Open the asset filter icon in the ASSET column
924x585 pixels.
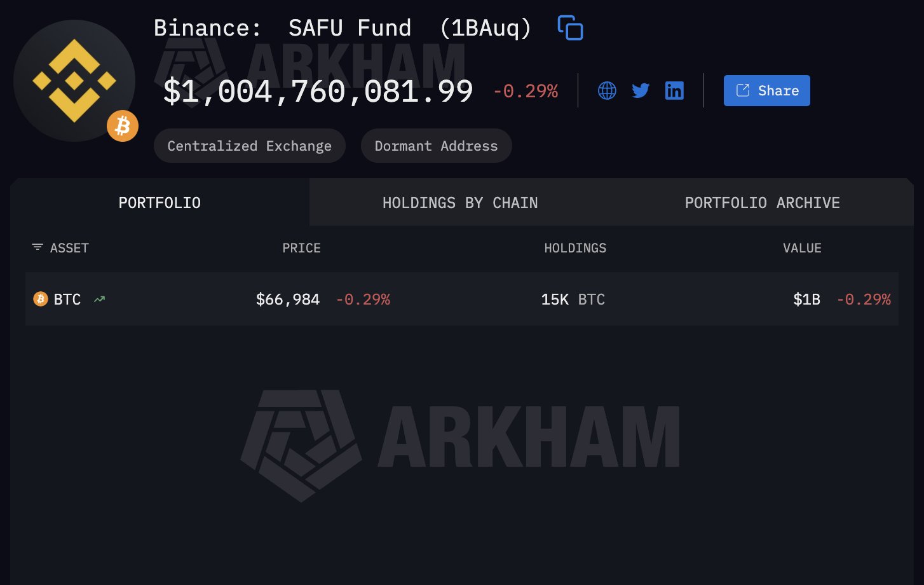tap(36, 247)
